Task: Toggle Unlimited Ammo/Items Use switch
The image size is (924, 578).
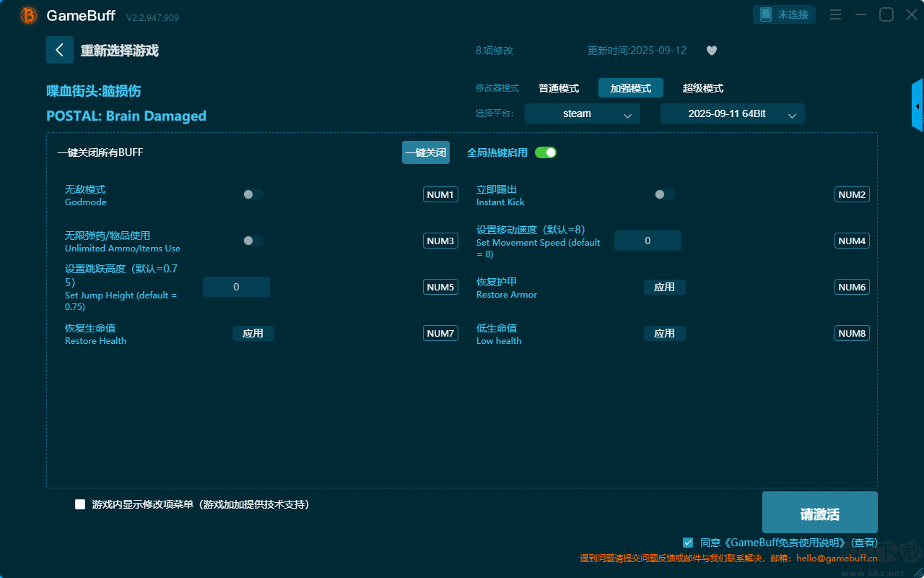Action: [x=253, y=241]
